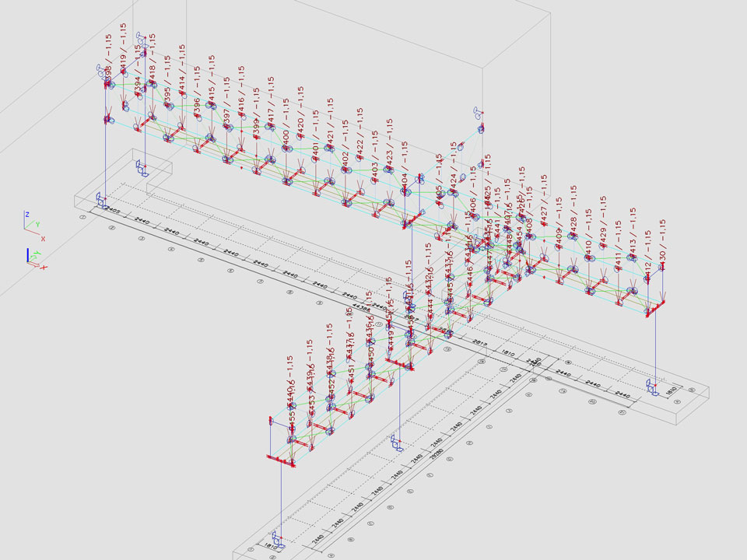Select the 2405 dimension text
Viewport: 747px width, 560px height.
[x=112, y=211]
